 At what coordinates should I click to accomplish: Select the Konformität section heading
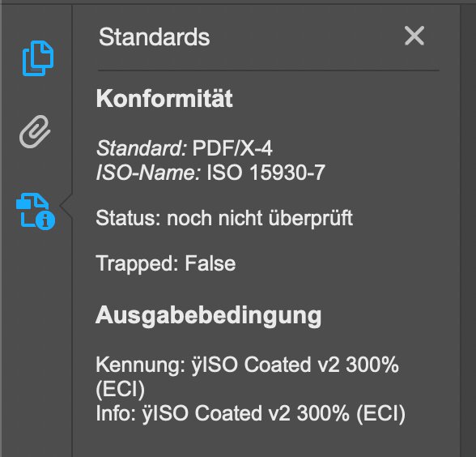pyautogui.click(x=164, y=99)
